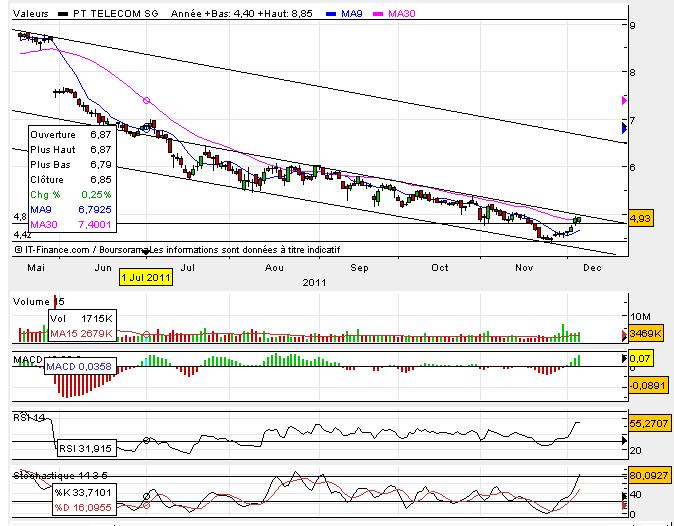The image size is (674, 526).
Task: Click the Oct month label
Action: pos(440,268)
